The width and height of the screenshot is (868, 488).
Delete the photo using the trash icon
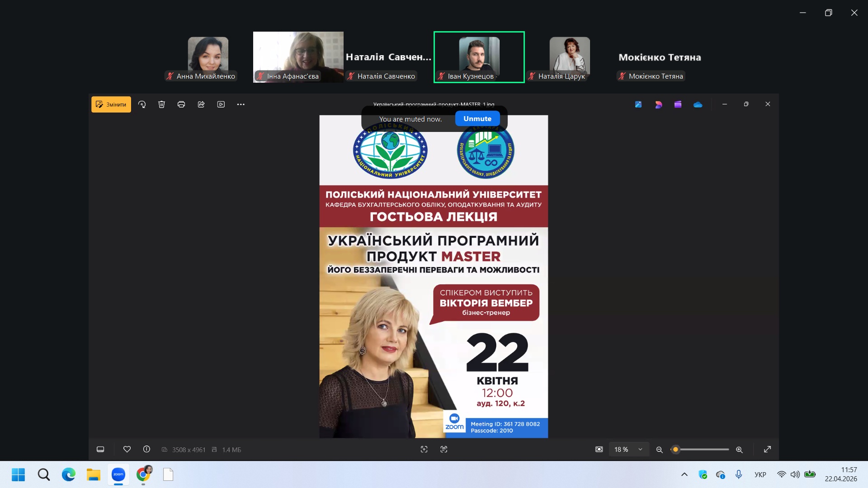point(161,104)
